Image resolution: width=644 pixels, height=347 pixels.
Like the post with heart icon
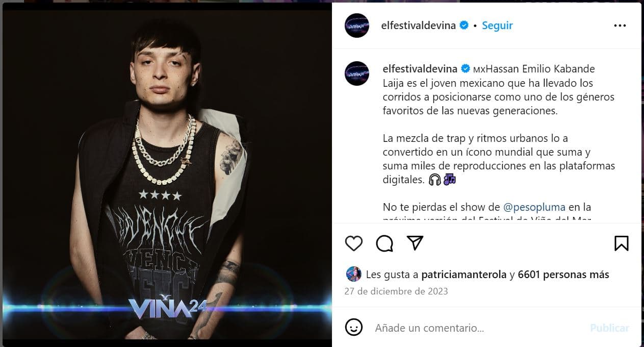pos(353,243)
